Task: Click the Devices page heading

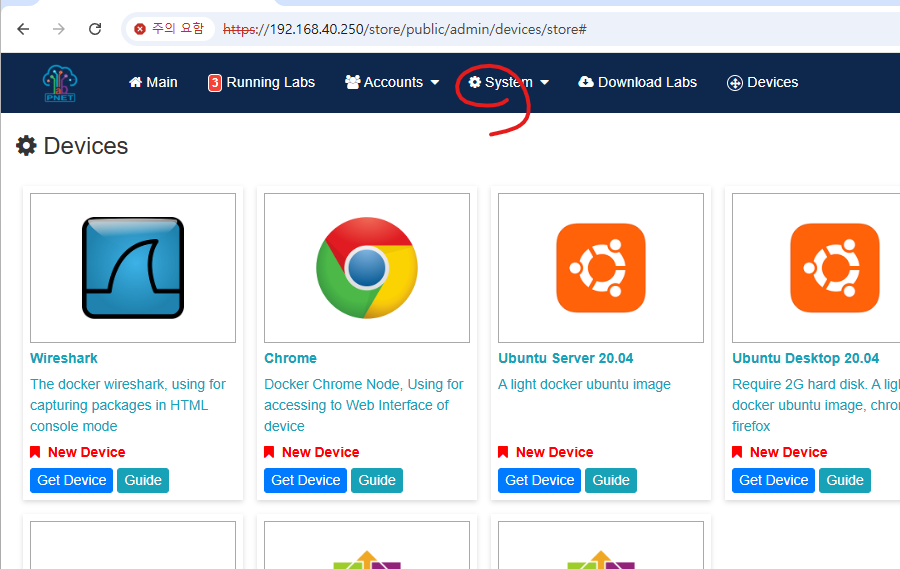Action: (x=86, y=146)
